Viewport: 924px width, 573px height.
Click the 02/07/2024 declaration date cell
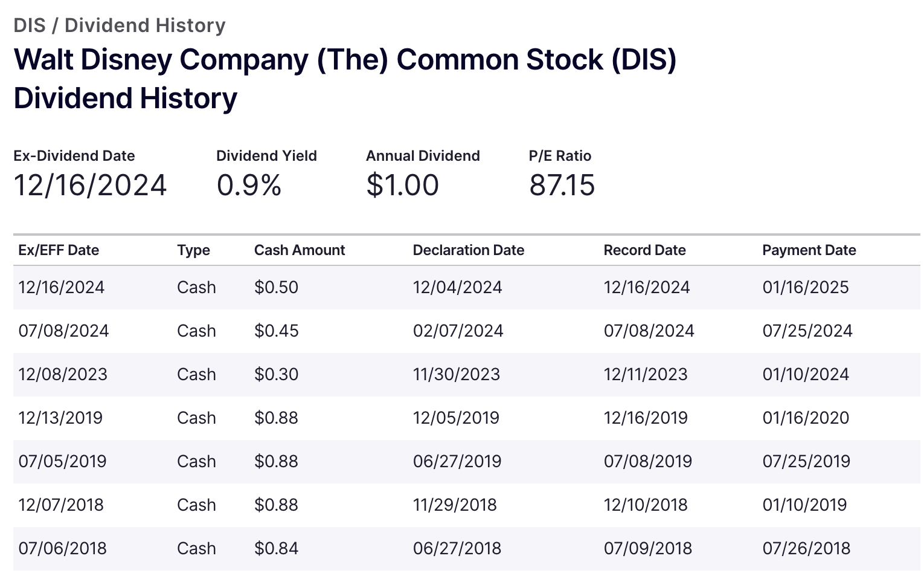click(x=458, y=331)
